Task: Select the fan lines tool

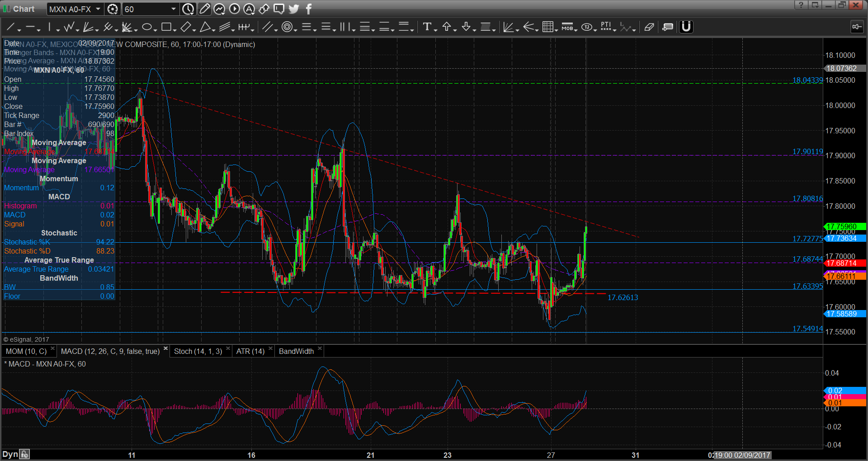Action: [x=88, y=27]
